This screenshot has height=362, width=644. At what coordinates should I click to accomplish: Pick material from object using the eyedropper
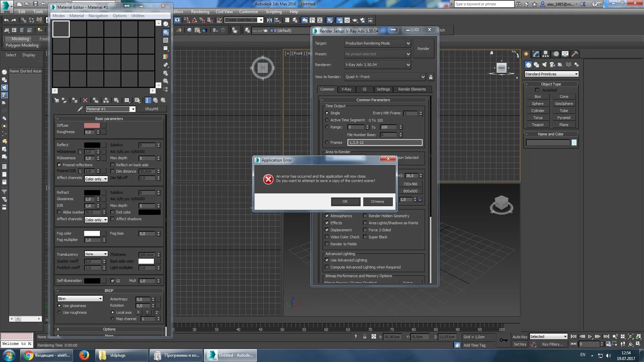80,109
